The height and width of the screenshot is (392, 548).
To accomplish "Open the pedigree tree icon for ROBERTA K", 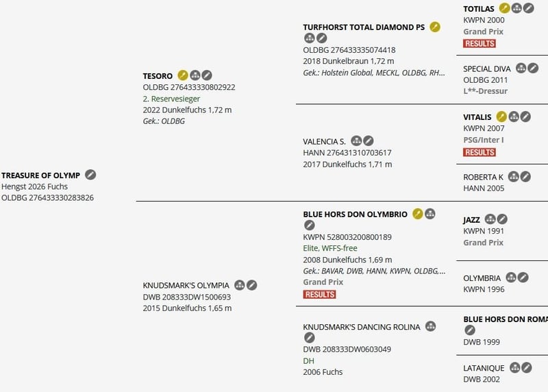I will pos(513,177).
